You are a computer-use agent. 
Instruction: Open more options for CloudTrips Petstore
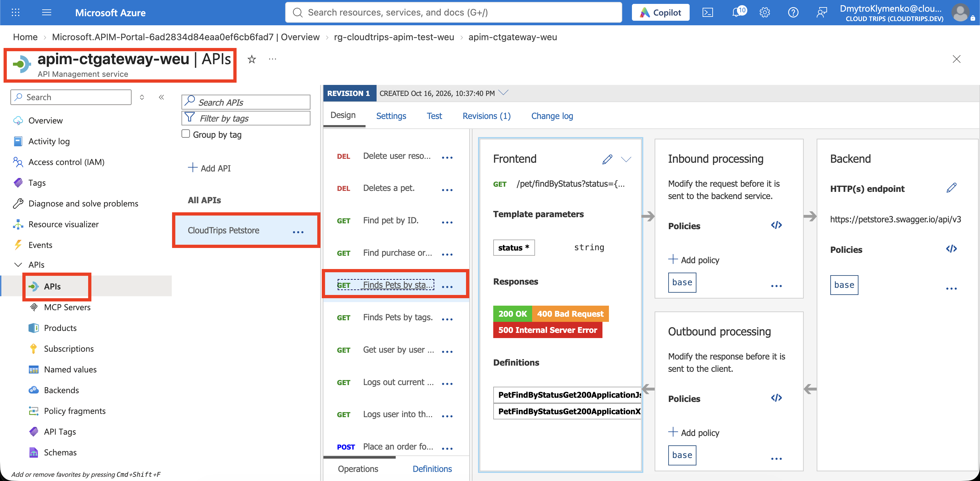298,232
